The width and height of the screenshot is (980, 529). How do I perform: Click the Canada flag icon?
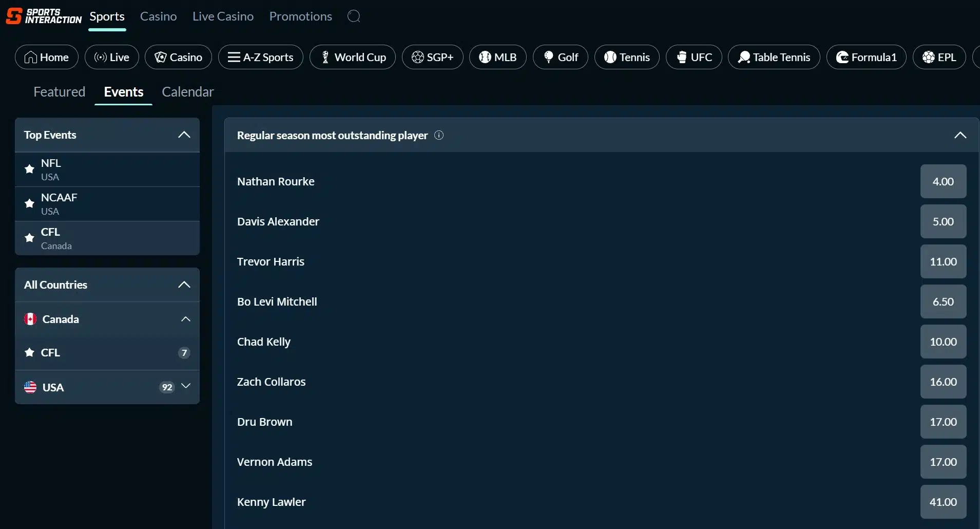pos(30,319)
